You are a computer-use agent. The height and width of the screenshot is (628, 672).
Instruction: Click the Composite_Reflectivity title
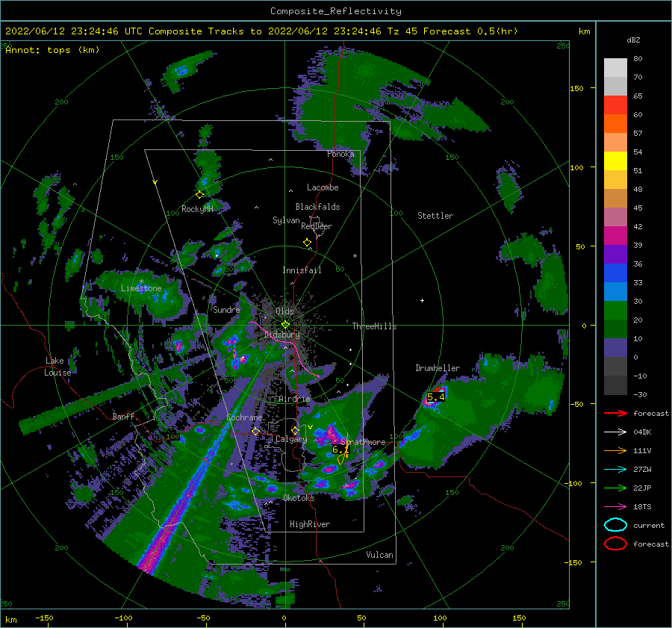click(x=336, y=11)
